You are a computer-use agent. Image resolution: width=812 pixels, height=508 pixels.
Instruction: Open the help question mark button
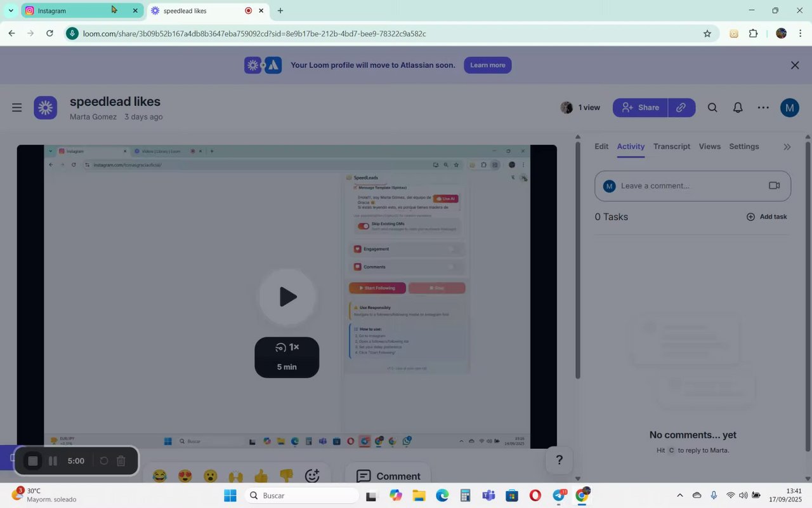559,460
